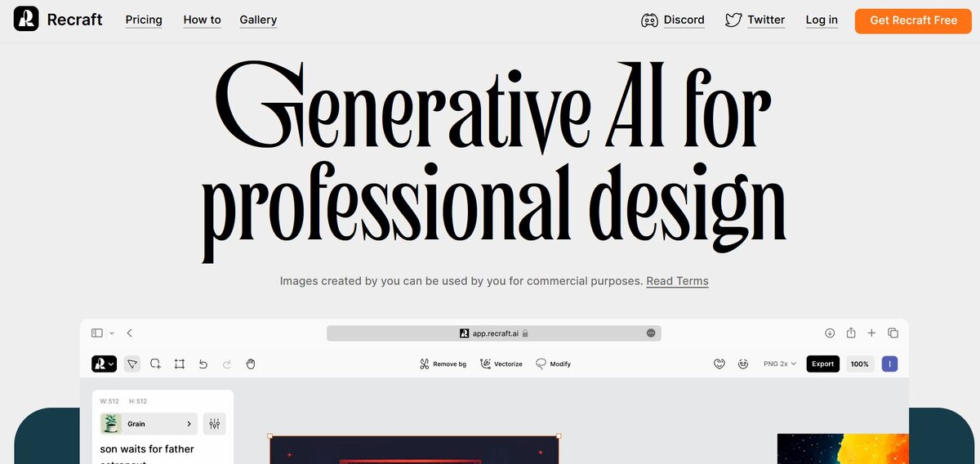This screenshot has height=464, width=980.
Task: Click the smiley face icon in toolbar
Action: point(743,364)
